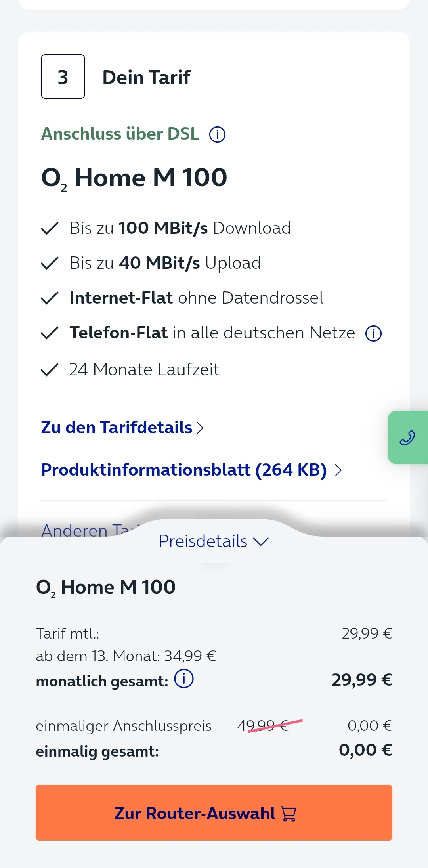Image resolution: width=428 pixels, height=868 pixels.
Task: Open Zu den Tarifdetails link
Action: pyautogui.click(x=117, y=428)
